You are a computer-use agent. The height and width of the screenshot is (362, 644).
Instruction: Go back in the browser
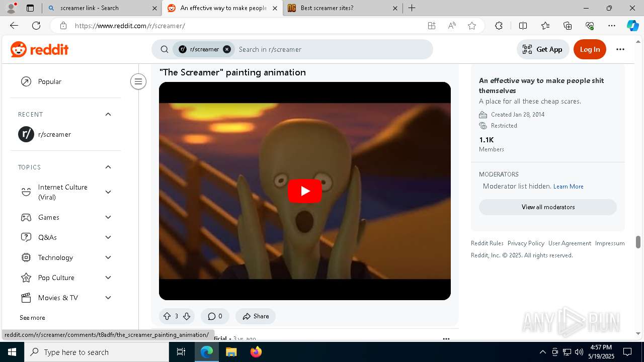click(14, 26)
